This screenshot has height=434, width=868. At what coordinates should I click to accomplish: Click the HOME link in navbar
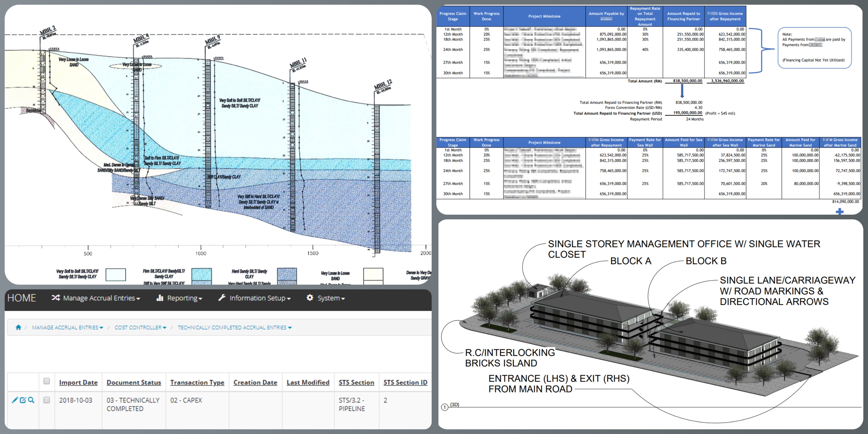pos(22,298)
